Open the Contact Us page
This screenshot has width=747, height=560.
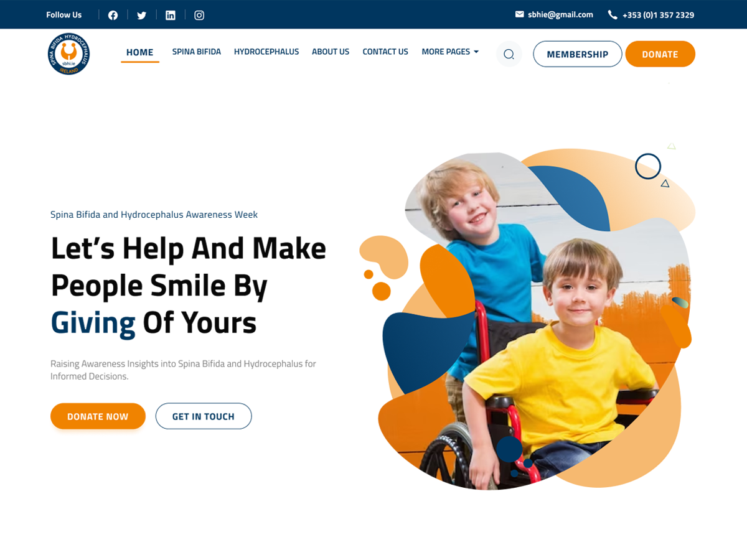pyautogui.click(x=385, y=52)
